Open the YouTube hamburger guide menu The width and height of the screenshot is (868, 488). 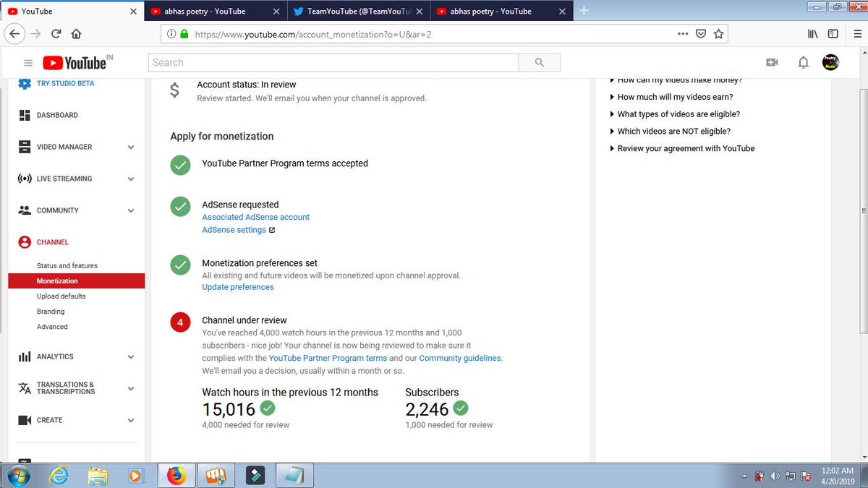pyautogui.click(x=28, y=63)
